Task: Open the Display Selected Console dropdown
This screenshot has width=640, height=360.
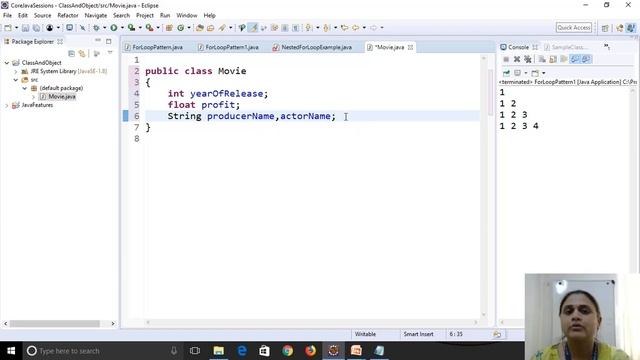Action: (x=526, y=73)
